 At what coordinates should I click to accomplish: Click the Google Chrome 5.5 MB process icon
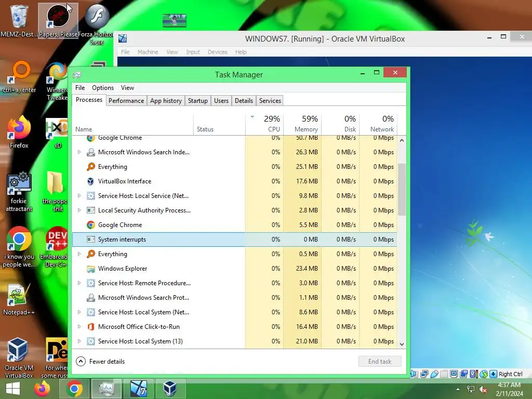tap(90, 225)
